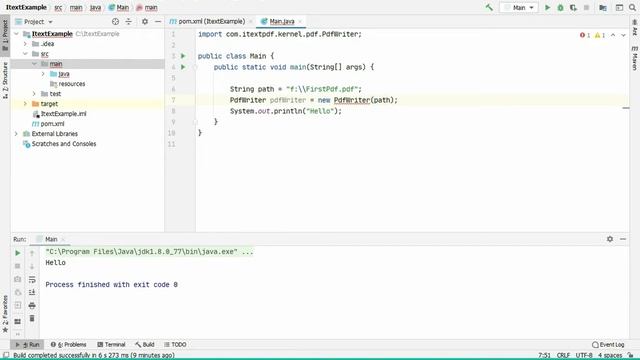
Task: Expand the .idea folder
Action: (25, 44)
